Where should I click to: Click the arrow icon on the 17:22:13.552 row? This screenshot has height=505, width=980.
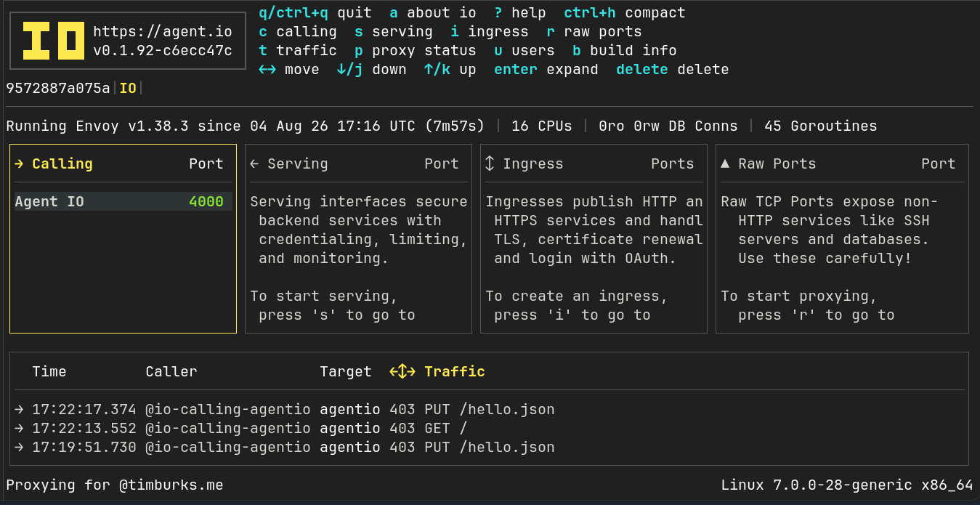click(x=20, y=429)
